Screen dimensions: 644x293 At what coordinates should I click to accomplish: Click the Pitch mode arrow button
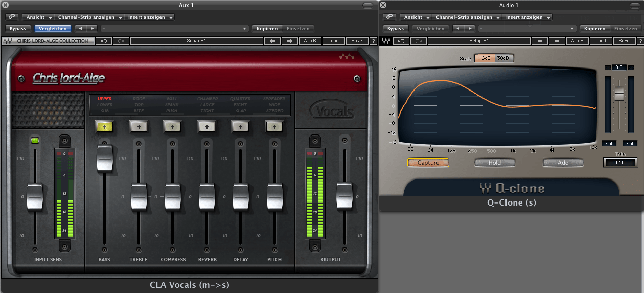coord(274,126)
